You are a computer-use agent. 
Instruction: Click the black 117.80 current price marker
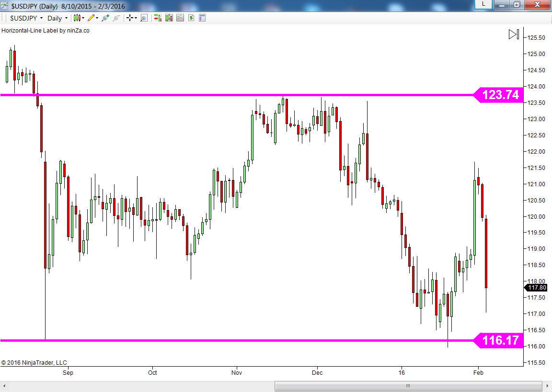coord(536,288)
